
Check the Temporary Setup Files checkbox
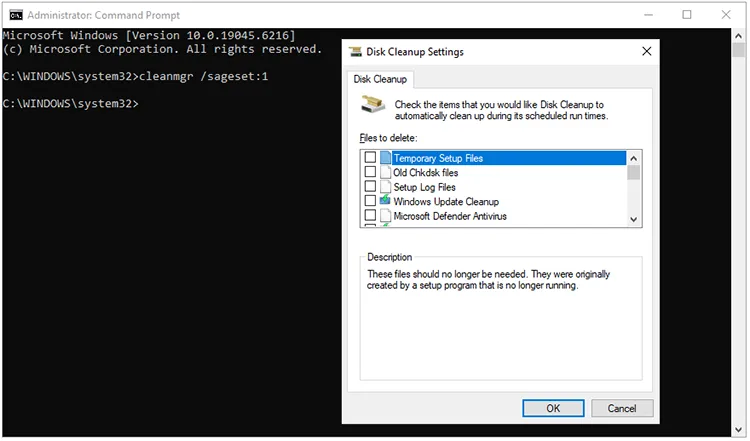371,157
